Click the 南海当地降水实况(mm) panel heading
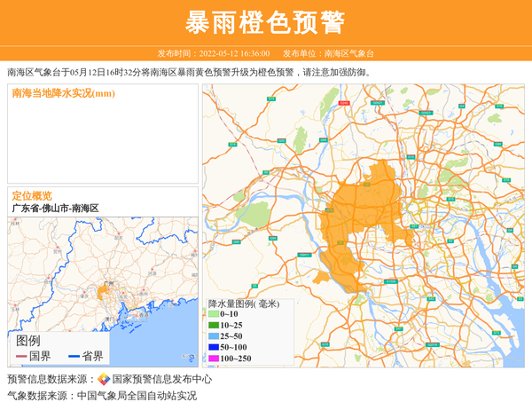Screen dimensions: 532x418 (63, 94)
